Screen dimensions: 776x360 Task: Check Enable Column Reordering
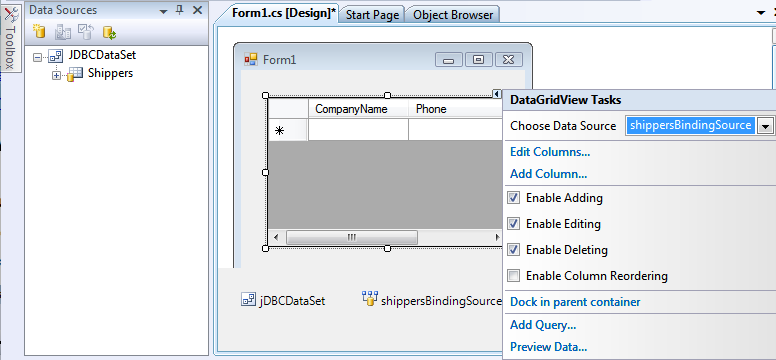tap(514, 275)
